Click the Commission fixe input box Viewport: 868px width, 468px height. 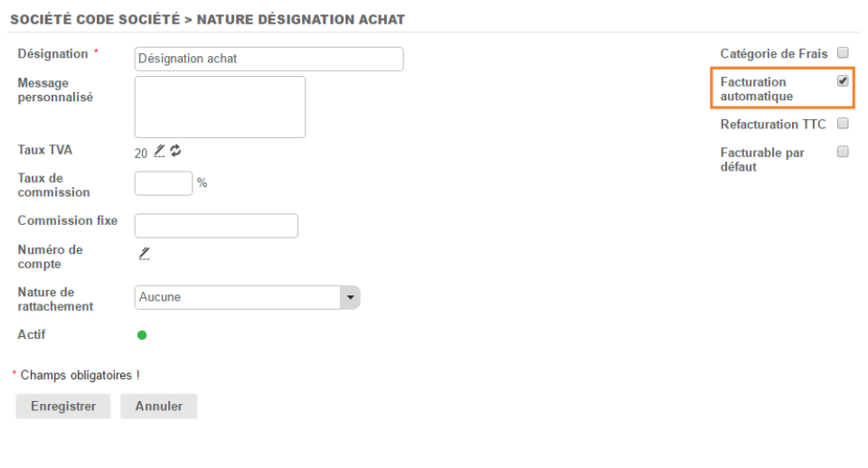tap(216, 226)
